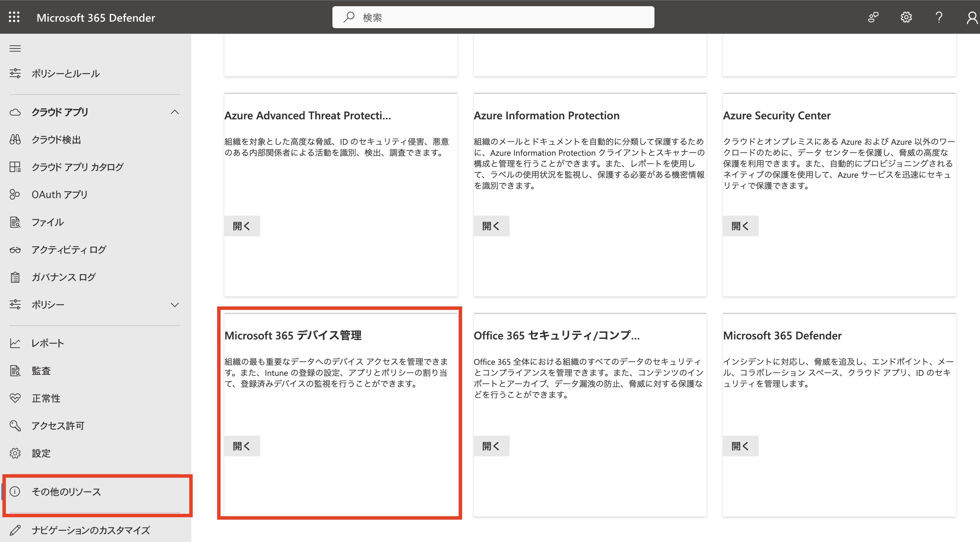Click the cloud icon beside クラウド アプリ

pos(15,112)
